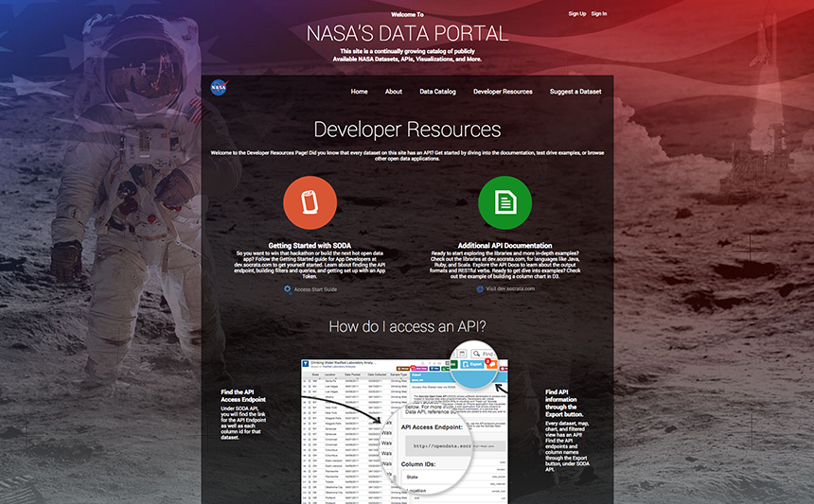Screen dimensions: 814x504
Task: Follow the Access Start Guide link
Action: (315, 289)
